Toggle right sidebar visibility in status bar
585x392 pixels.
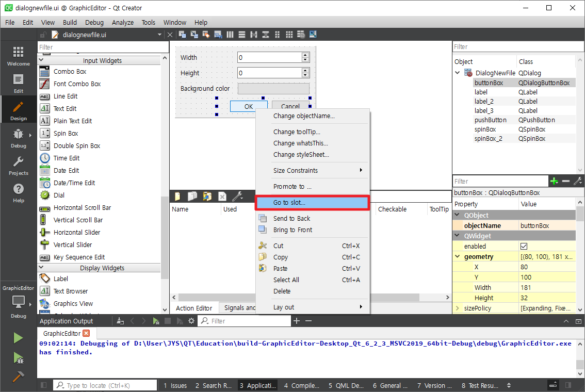coord(568,385)
